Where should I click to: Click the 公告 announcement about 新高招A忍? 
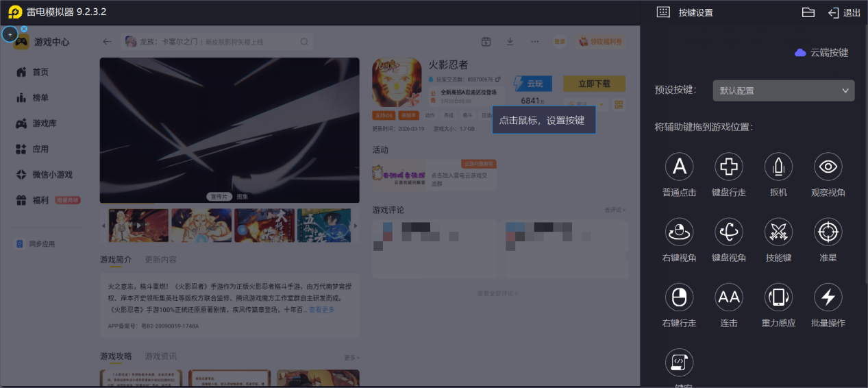click(x=467, y=95)
